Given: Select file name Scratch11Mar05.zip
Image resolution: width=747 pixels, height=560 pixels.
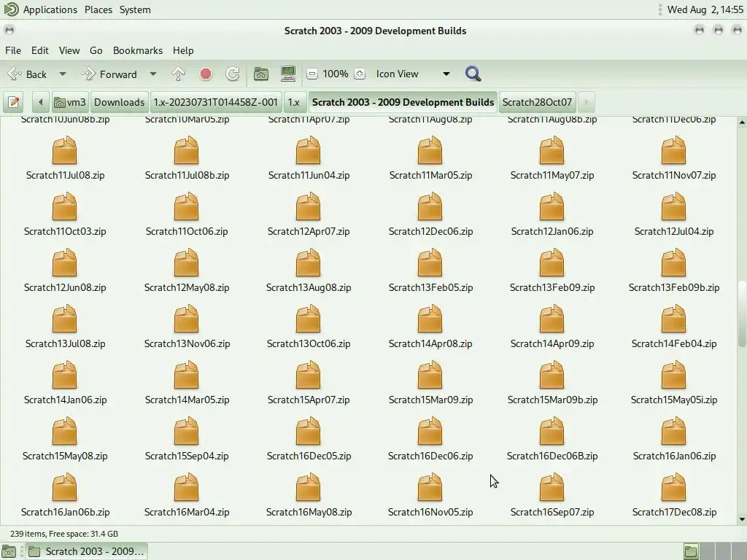Looking at the screenshot, I should pyautogui.click(x=430, y=175).
